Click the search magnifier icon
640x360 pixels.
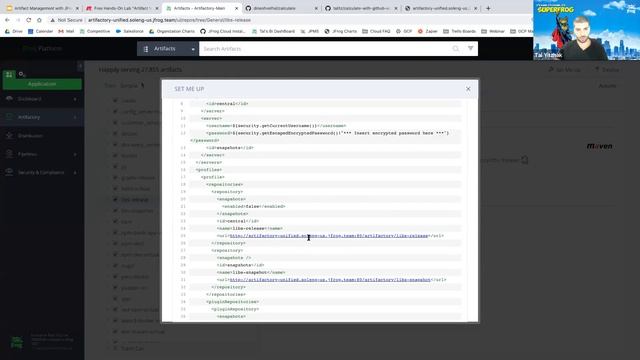(456, 49)
